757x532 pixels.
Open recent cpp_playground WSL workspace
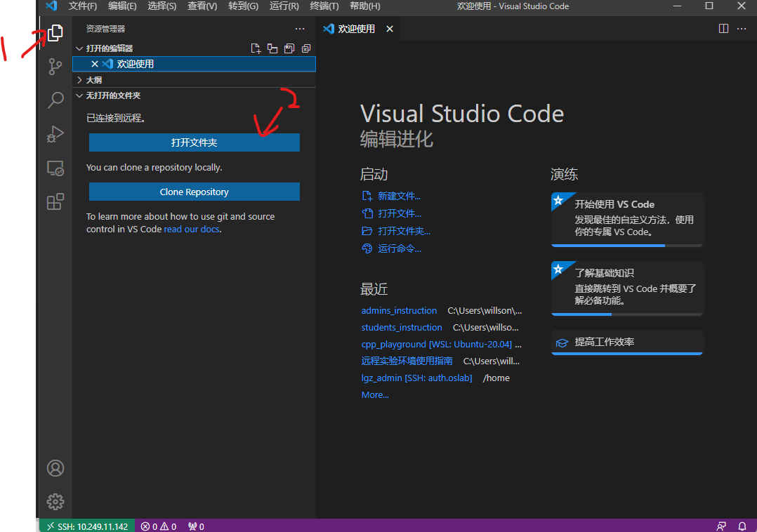tap(436, 345)
